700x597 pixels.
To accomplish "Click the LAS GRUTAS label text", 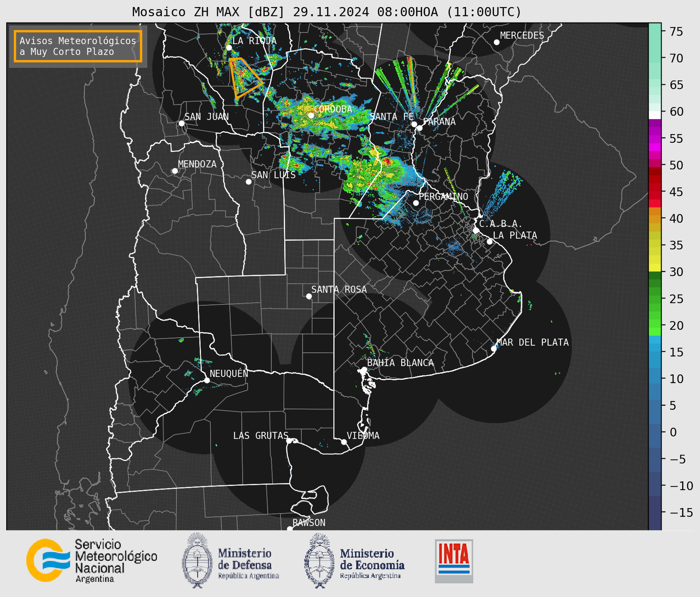I will coord(261,436).
